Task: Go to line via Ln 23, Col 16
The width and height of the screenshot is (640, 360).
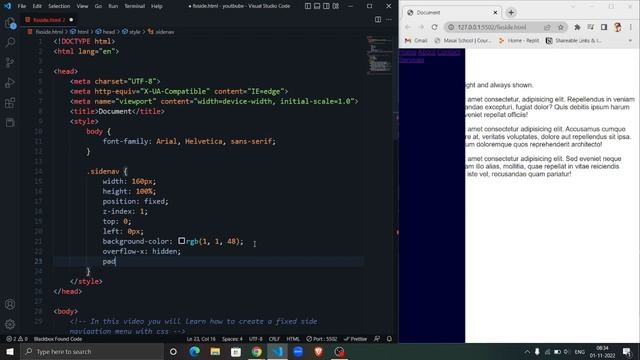Action: tap(201, 339)
